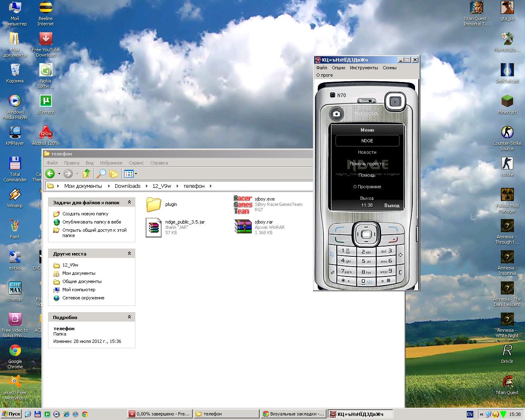
Task: Select the sjboy.rar archive
Action: 243,227
